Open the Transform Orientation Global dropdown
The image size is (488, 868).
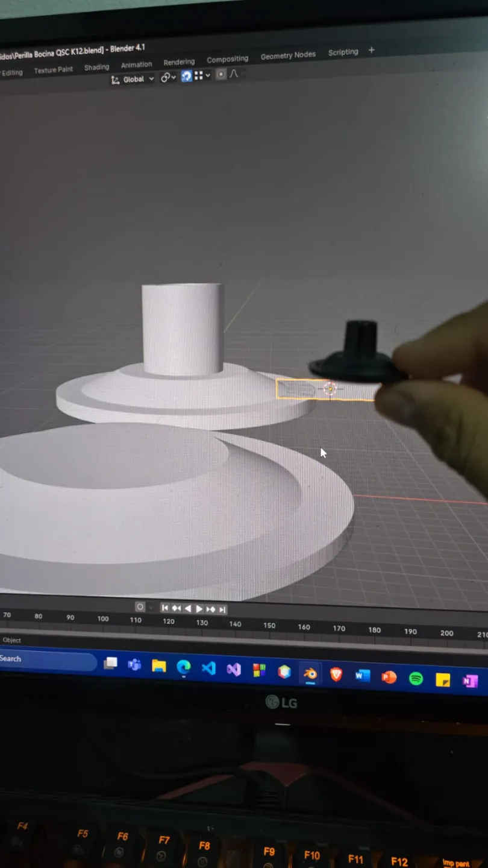click(x=133, y=80)
